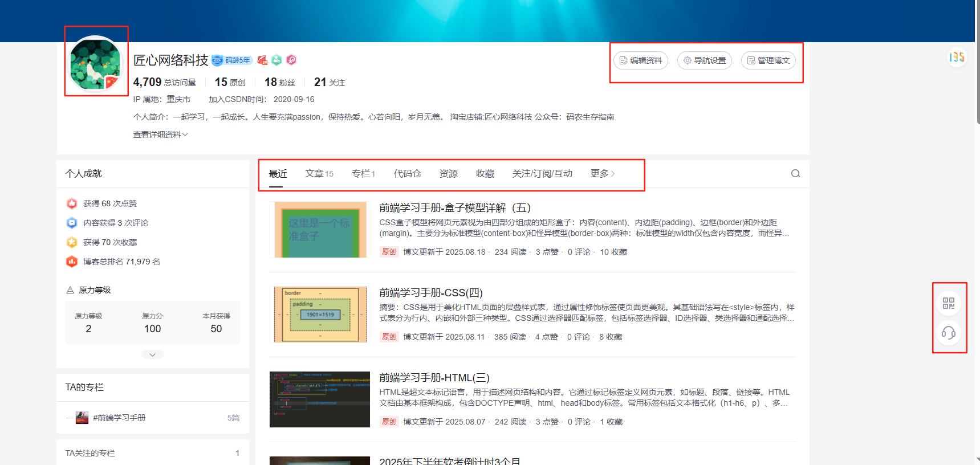Open 编辑资料 to edit the profile

click(641, 60)
